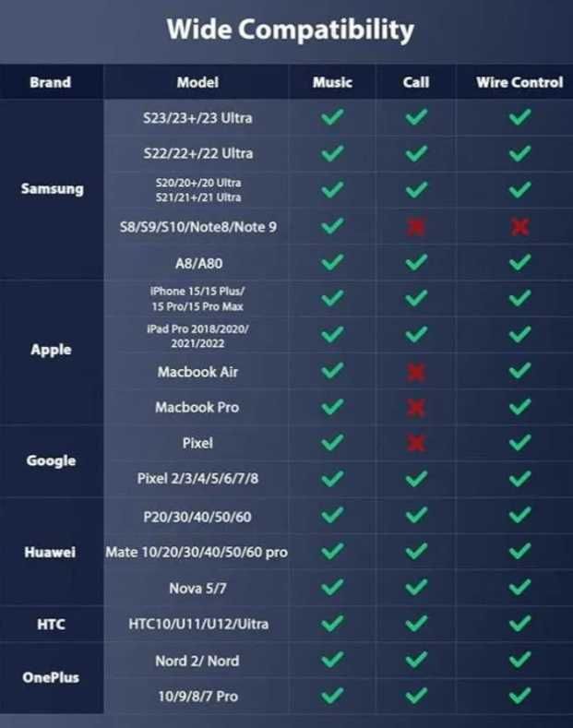Click the Wire Control checkmark for Nova 5/7
This screenshot has height=728, width=573.
pos(519,588)
